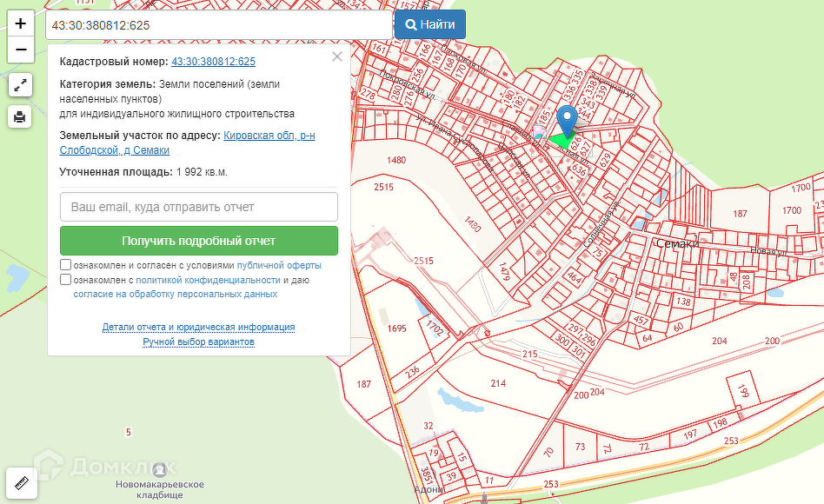Open политикой конфиденциальности link

point(208,280)
